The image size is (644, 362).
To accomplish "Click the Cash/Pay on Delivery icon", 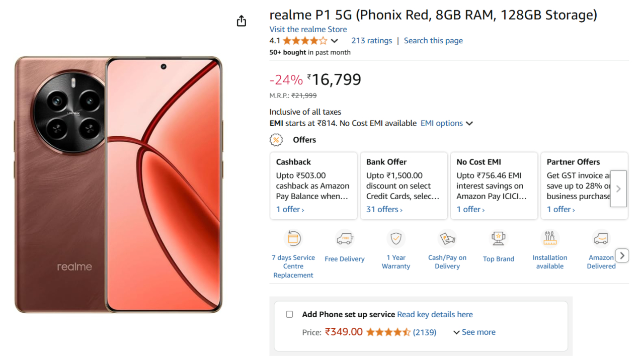I will pyautogui.click(x=447, y=238).
